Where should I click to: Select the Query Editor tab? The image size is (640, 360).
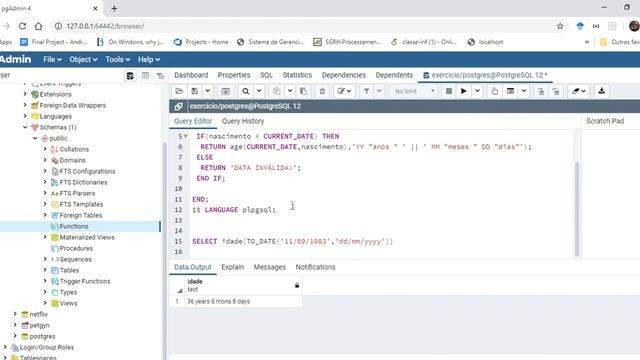click(193, 121)
